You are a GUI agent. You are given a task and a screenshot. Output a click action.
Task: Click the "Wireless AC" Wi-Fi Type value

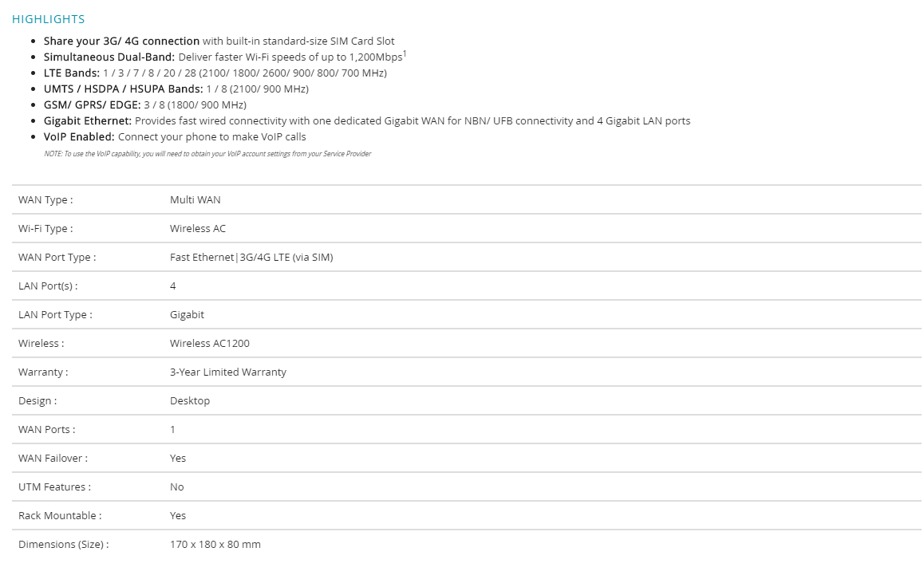[198, 229]
